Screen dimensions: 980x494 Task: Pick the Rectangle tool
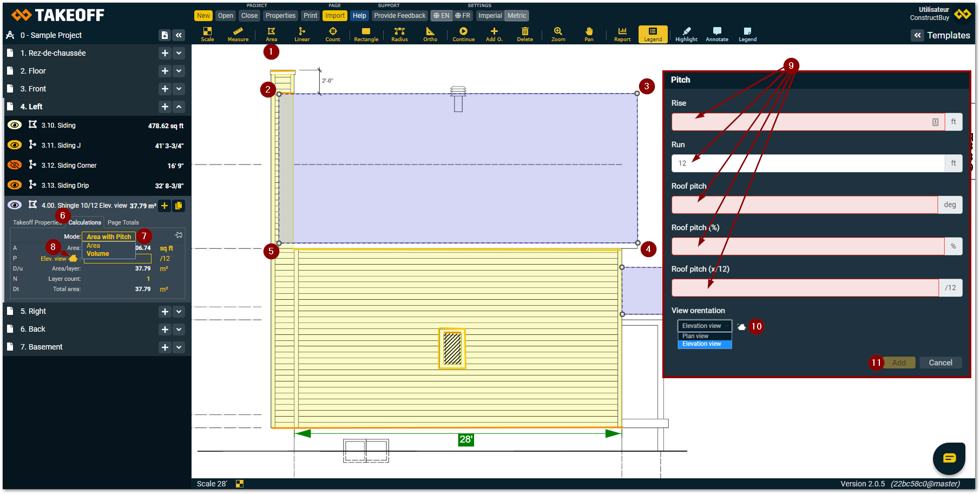pos(366,34)
